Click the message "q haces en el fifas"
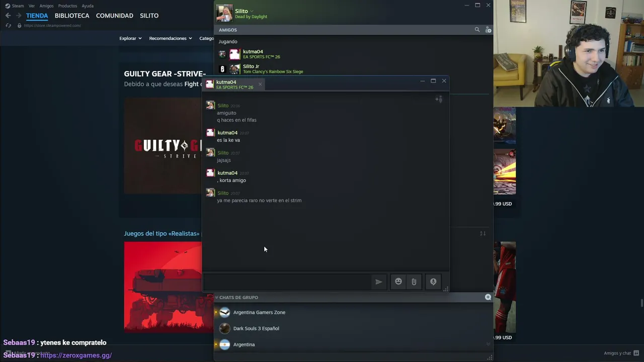Screen dimensions: 644x362 (x=236, y=120)
